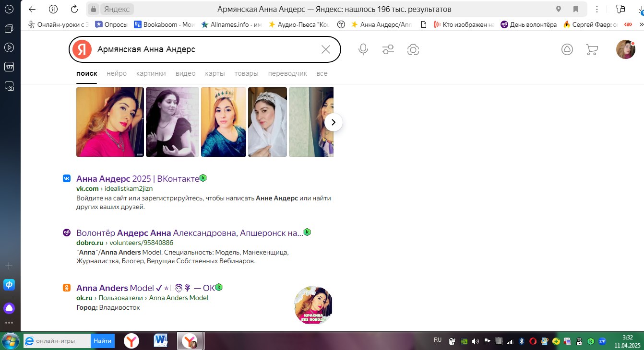Open the День волонтёра bookmark

pyautogui.click(x=528, y=24)
